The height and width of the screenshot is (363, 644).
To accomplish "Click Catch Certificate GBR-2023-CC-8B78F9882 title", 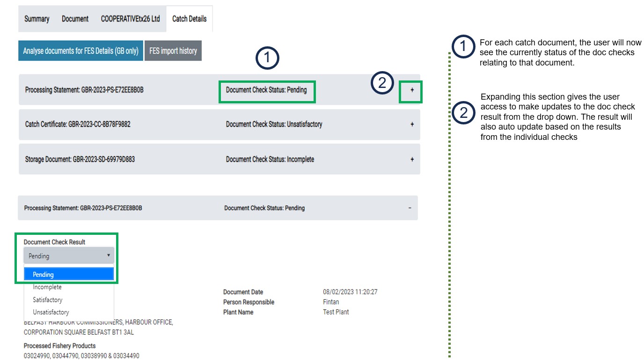I will pos(78,124).
